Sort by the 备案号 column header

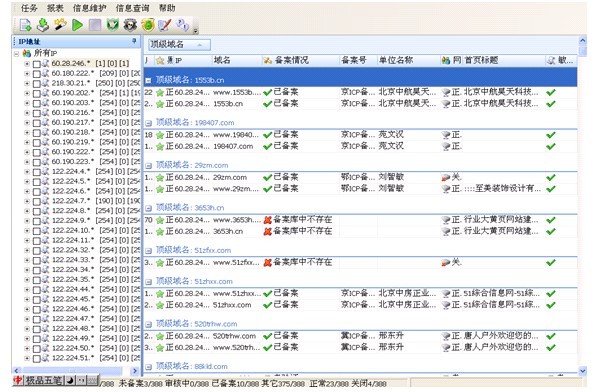pyautogui.click(x=358, y=60)
